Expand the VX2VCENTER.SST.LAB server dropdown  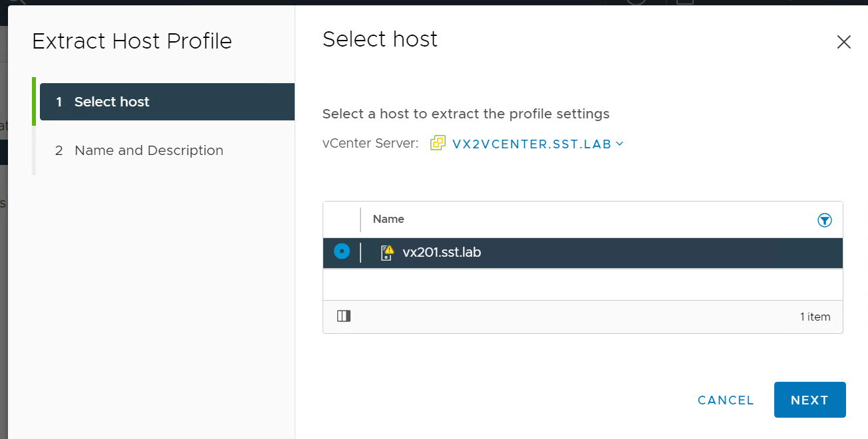point(619,143)
